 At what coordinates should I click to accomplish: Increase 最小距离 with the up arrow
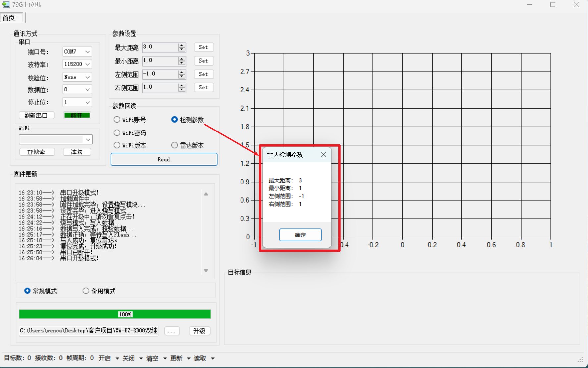(182, 59)
